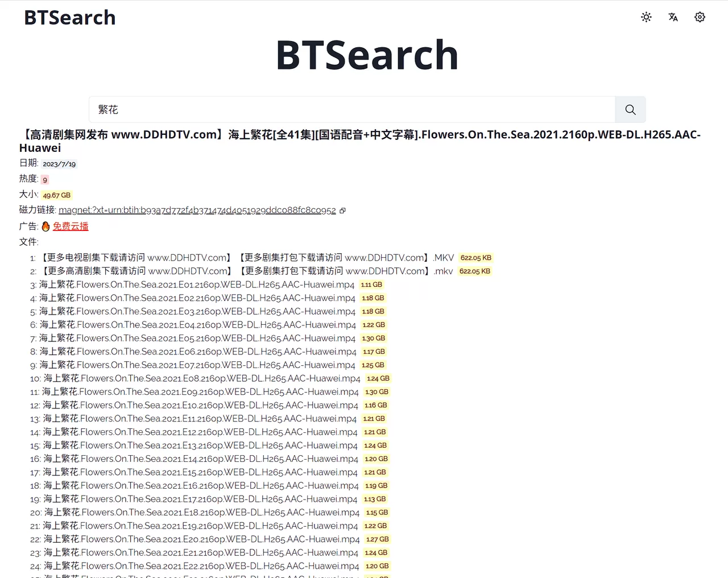Click the BTSearch logo in the header
728x578 pixels.
pos(69,17)
